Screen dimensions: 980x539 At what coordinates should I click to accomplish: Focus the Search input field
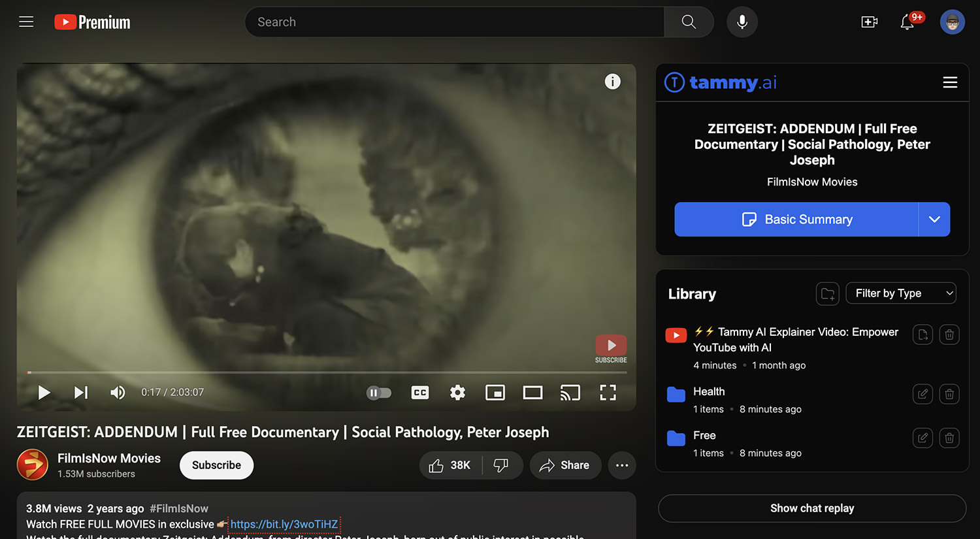tap(455, 22)
